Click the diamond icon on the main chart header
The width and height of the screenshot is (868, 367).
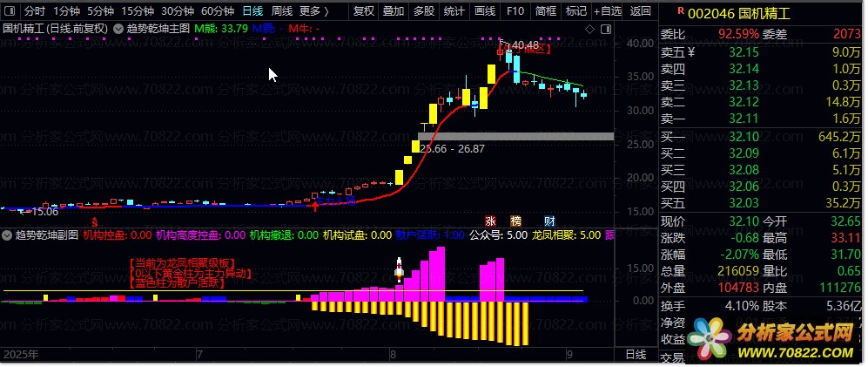590,29
